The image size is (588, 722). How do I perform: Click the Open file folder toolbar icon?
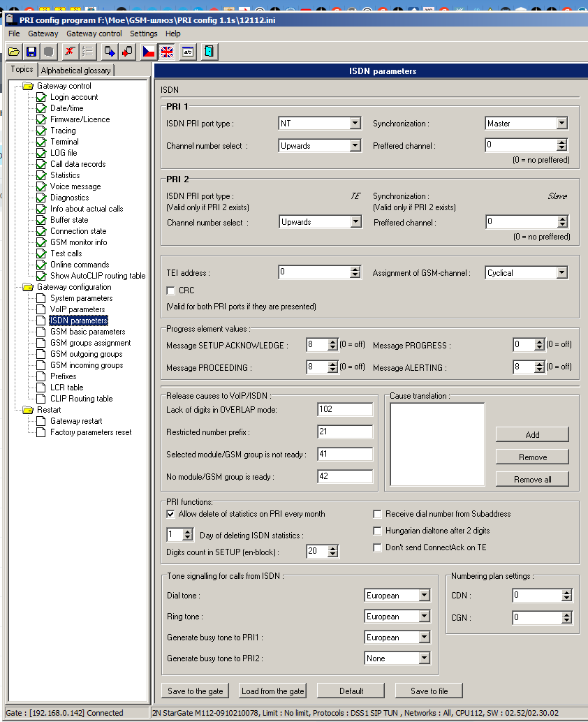point(14,52)
